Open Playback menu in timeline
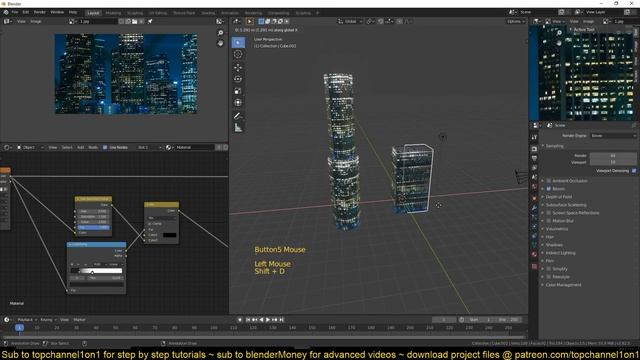640x360 pixels. click(27, 320)
